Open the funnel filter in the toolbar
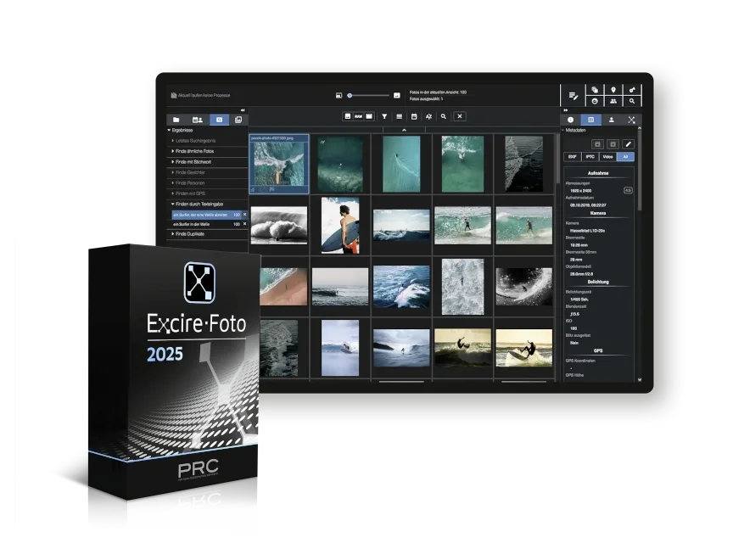 coord(384,116)
